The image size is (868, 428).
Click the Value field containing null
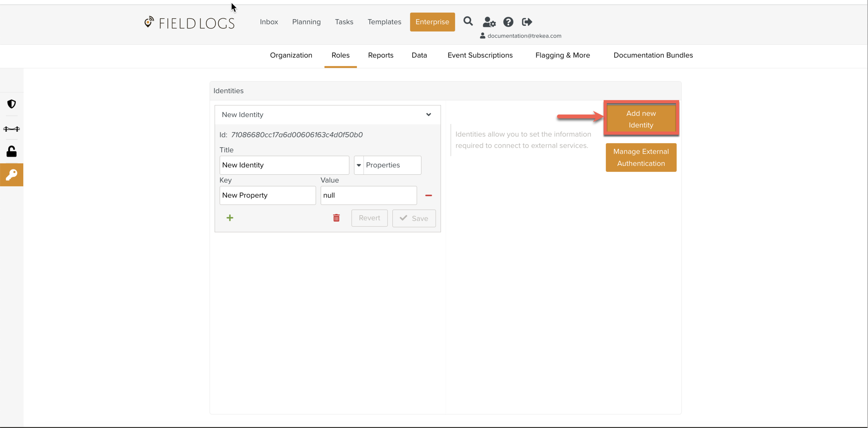368,195
